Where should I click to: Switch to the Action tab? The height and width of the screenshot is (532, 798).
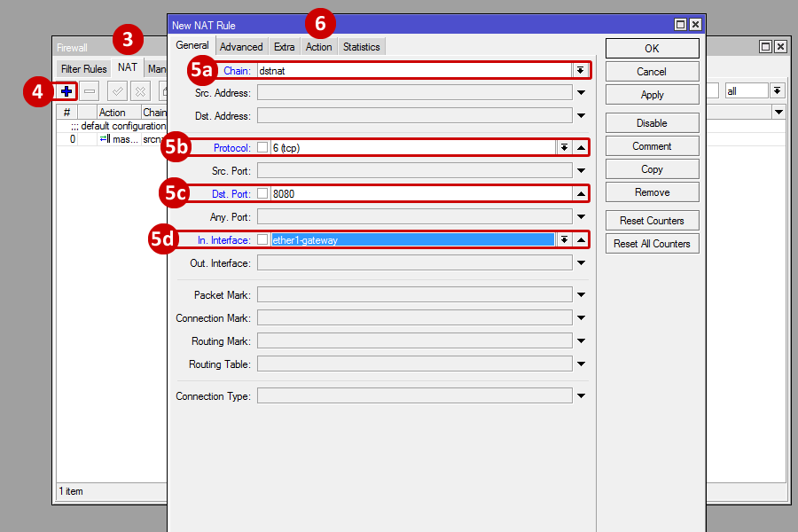[x=318, y=47]
